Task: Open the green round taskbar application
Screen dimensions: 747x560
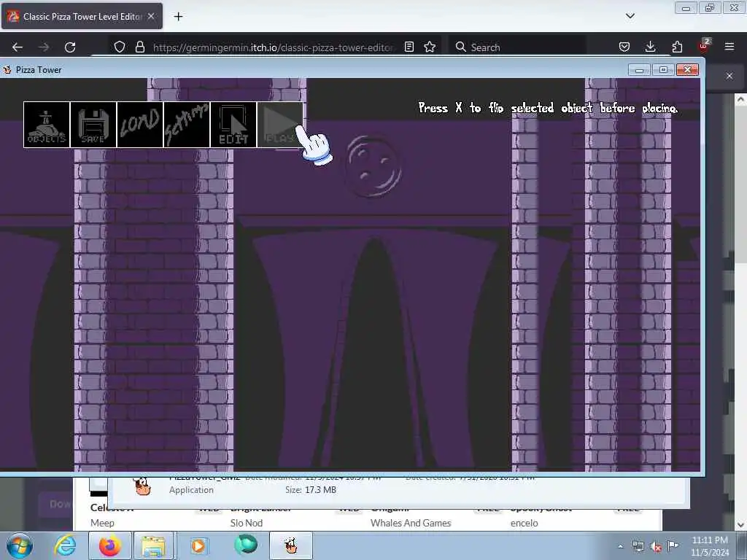Action: 246,545
